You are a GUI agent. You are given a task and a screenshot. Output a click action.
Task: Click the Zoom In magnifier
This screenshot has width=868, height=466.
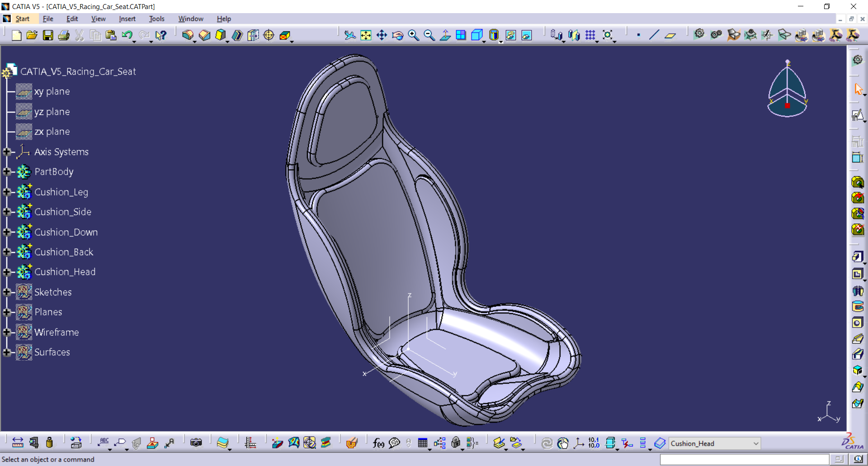click(x=414, y=35)
